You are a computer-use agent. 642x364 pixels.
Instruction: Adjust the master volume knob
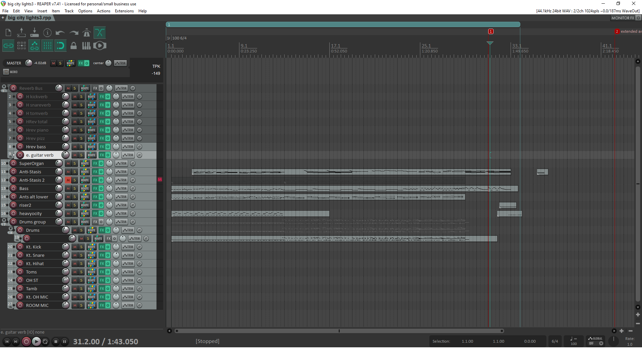29,63
